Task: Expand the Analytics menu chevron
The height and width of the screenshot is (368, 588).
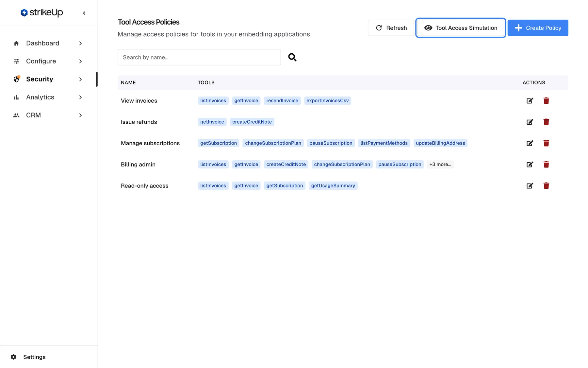Action: (x=80, y=97)
